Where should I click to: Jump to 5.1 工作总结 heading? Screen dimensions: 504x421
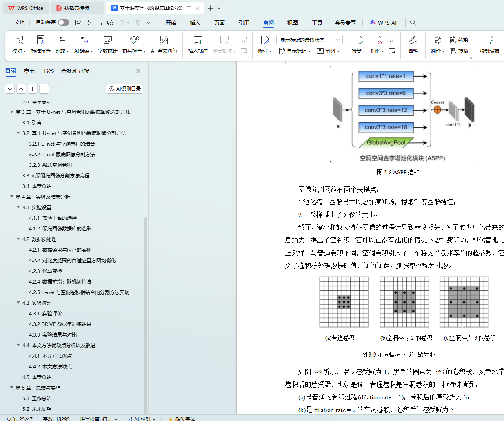(x=37, y=398)
